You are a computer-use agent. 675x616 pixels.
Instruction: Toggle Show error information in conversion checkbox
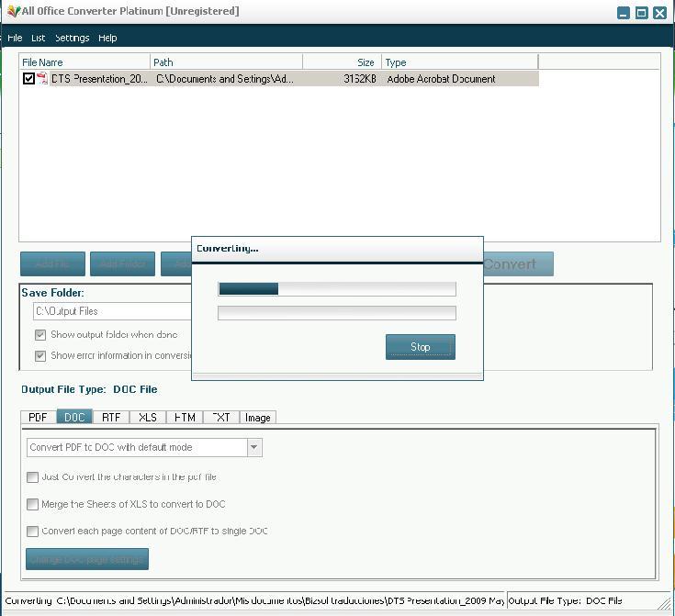[x=40, y=355]
